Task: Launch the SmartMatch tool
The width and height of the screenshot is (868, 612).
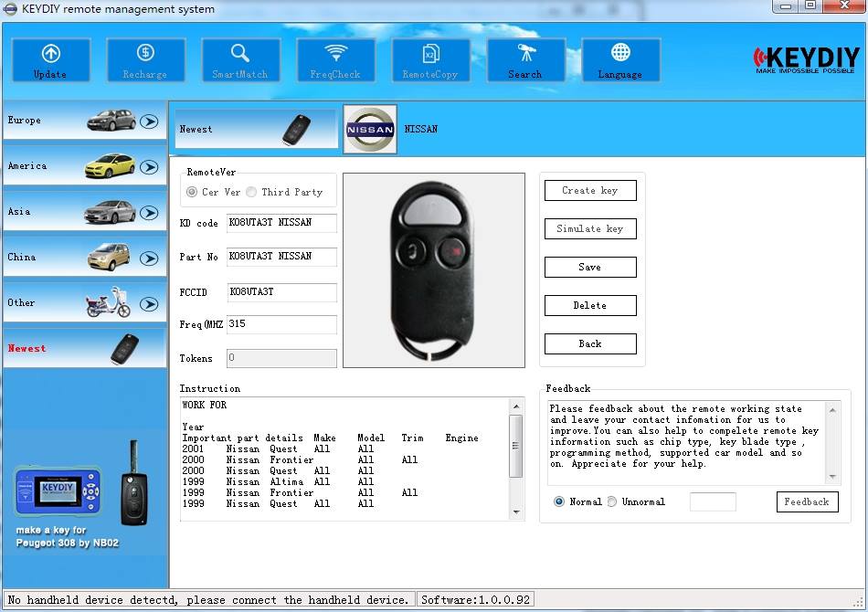Action: click(x=241, y=59)
